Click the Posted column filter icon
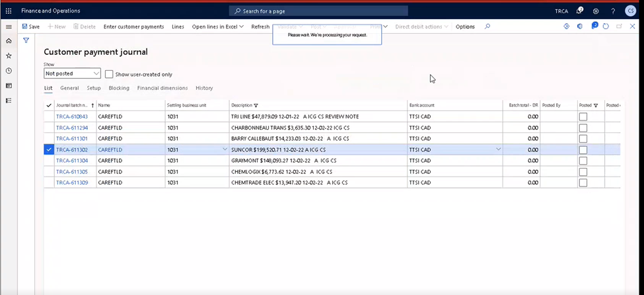Screen dimensions: 644x295 pos(596,105)
